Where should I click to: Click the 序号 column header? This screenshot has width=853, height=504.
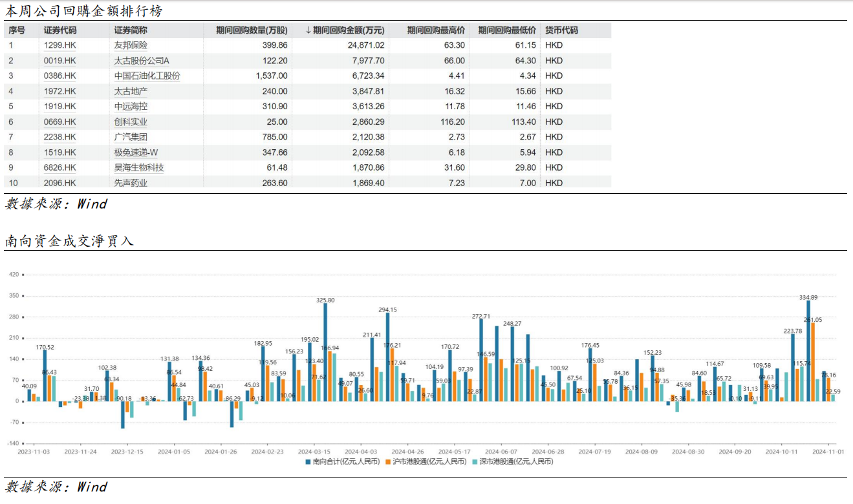tap(17, 30)
